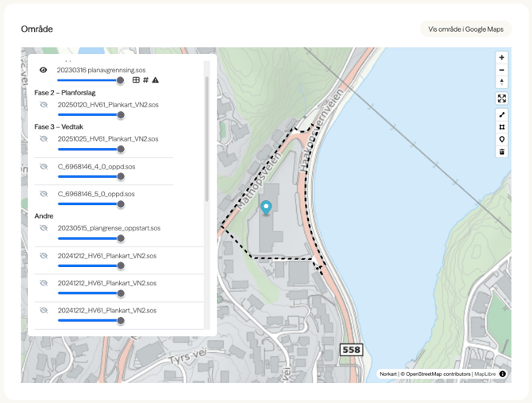Screen dimensions: 532x403
Task: Show the 20230515_plangrense_oppstart.sos layer
Action: [44, 228]
